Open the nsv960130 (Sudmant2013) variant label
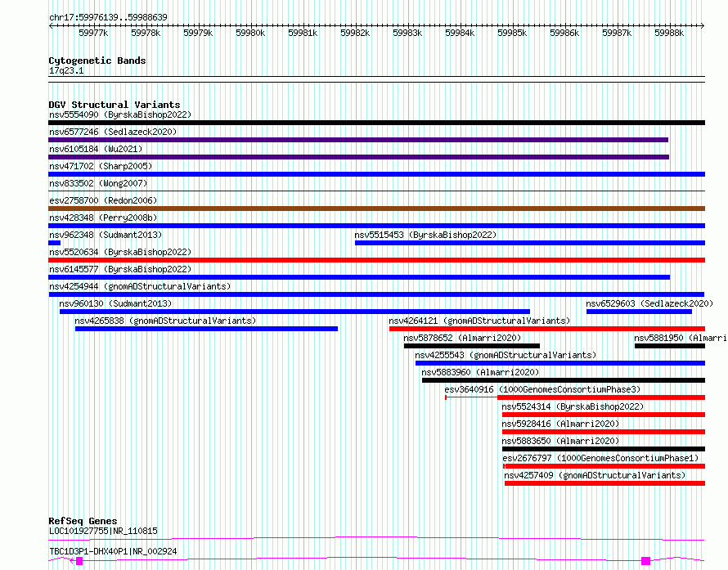This screenshot has width=728, height=570. pos(115,303)
